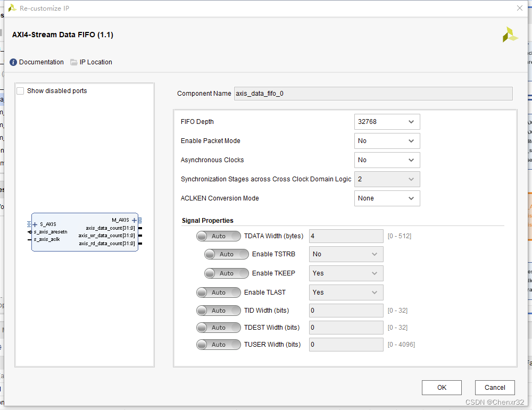Select the axis_rd_data_count[31:0] port
This screenshot has width=532, height=410.
pyautogui.click(x=107, y=244)
